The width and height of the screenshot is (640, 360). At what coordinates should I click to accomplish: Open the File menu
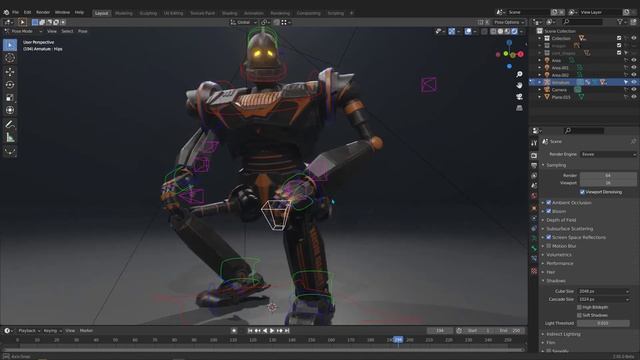[x=15, y=12]
